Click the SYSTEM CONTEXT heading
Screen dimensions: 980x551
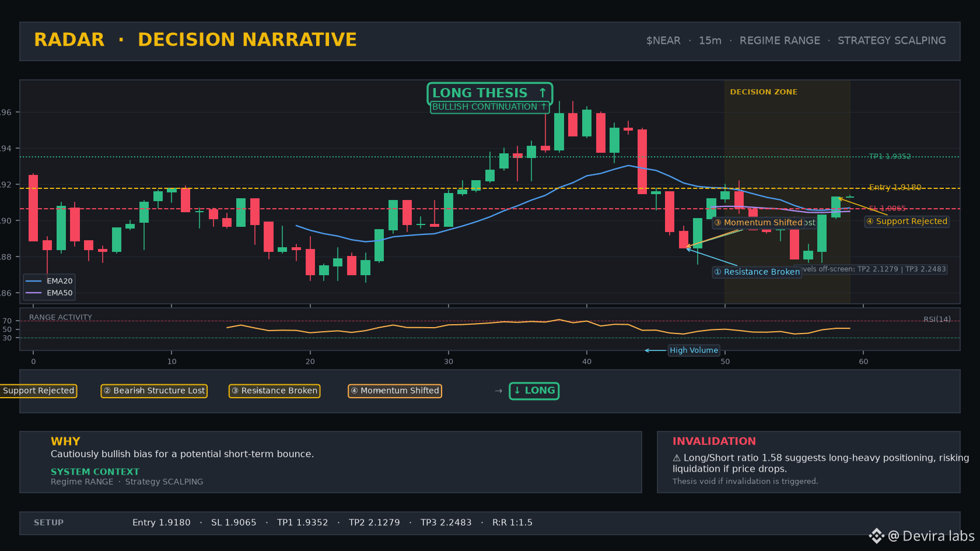pyautogui.click(x=95, y=472)
